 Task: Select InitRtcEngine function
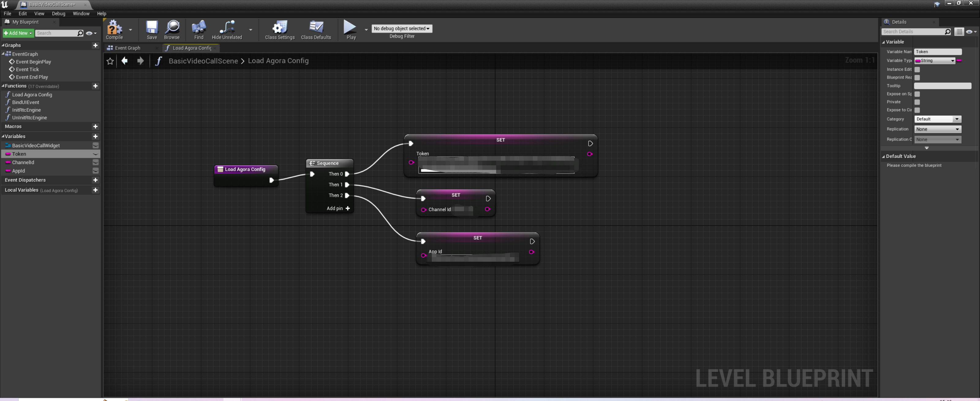(26, 110)
